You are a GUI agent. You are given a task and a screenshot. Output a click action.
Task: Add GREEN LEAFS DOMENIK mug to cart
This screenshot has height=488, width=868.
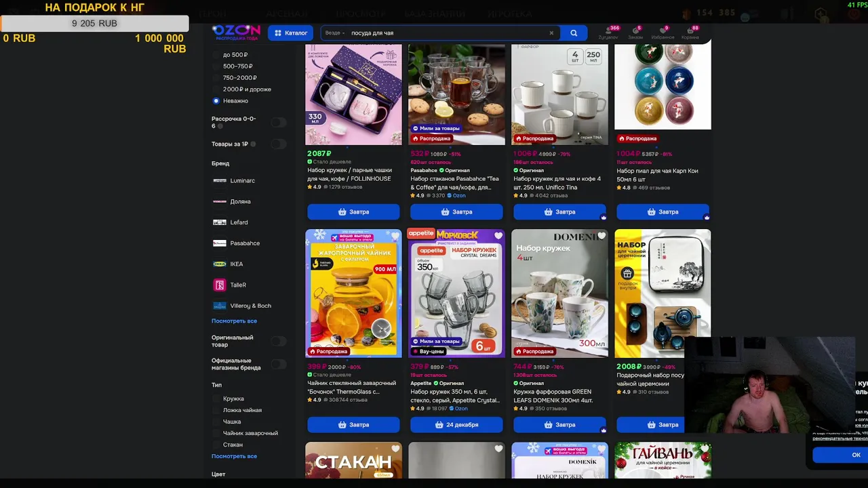click(559, 425)
